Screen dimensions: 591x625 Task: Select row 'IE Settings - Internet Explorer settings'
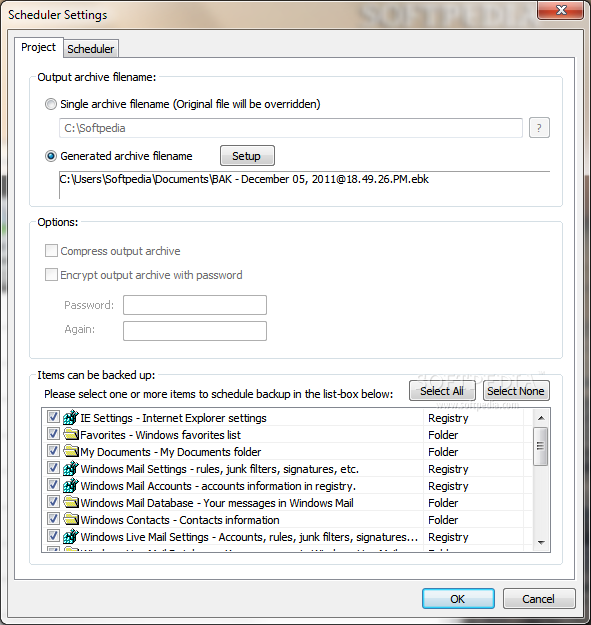click(173, 418)
